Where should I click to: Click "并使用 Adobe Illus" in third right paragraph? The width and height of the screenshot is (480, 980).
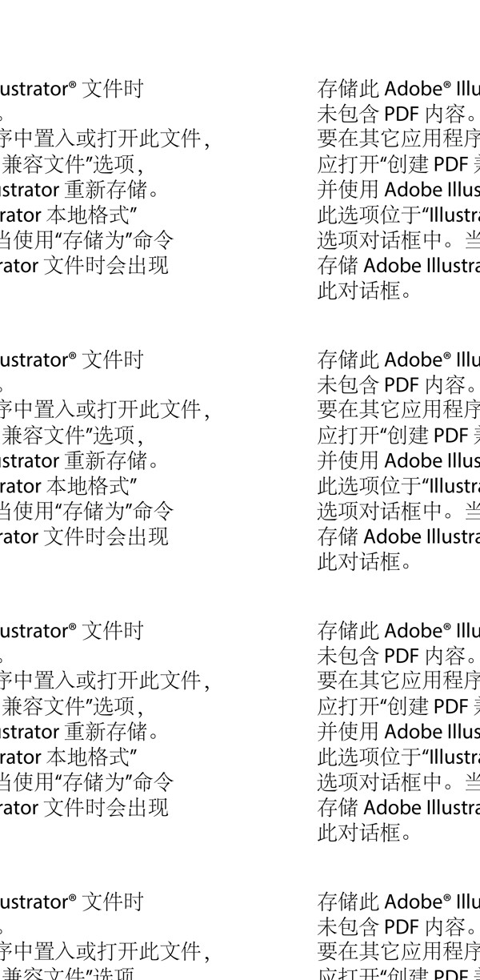coord(398,731)
